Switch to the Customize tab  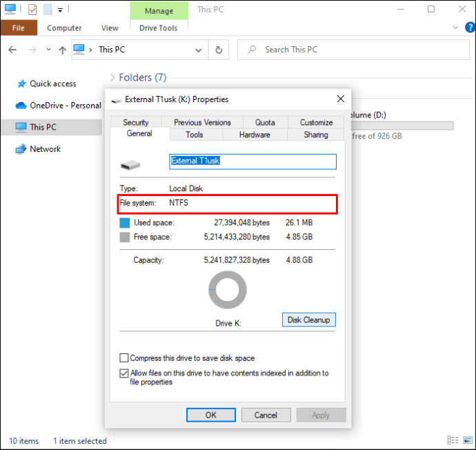(x=316, y=122)
